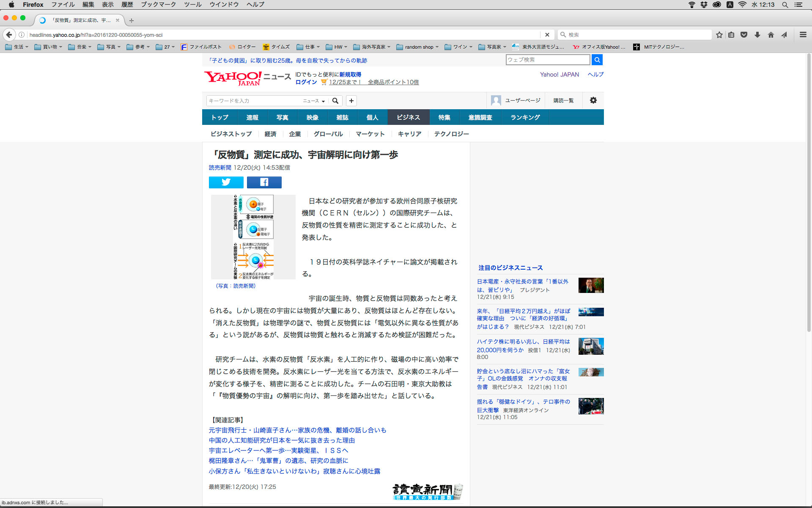Open the Pocket toolbar icon
Screen dimensions: 812x508
[744, 35]
